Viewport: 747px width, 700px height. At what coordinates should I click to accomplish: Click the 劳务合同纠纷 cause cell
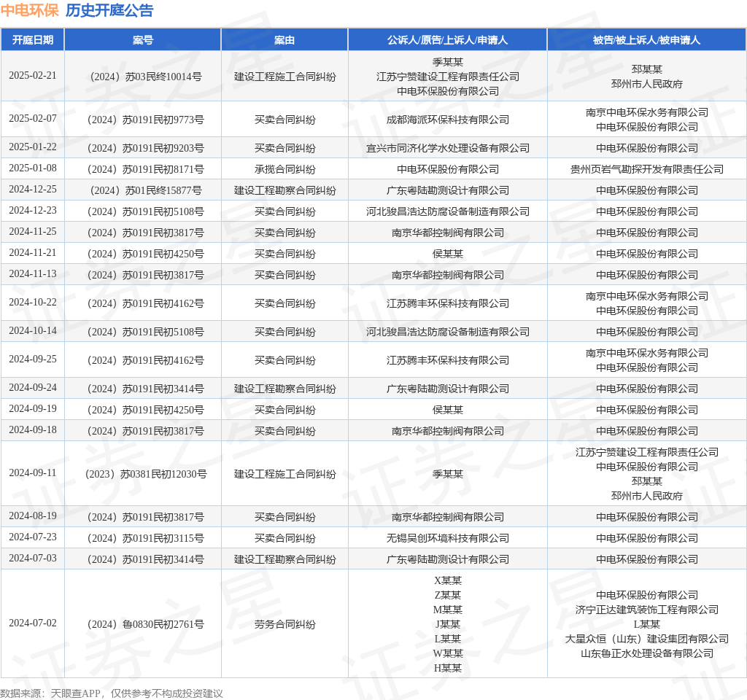click(x=285, y=624)
